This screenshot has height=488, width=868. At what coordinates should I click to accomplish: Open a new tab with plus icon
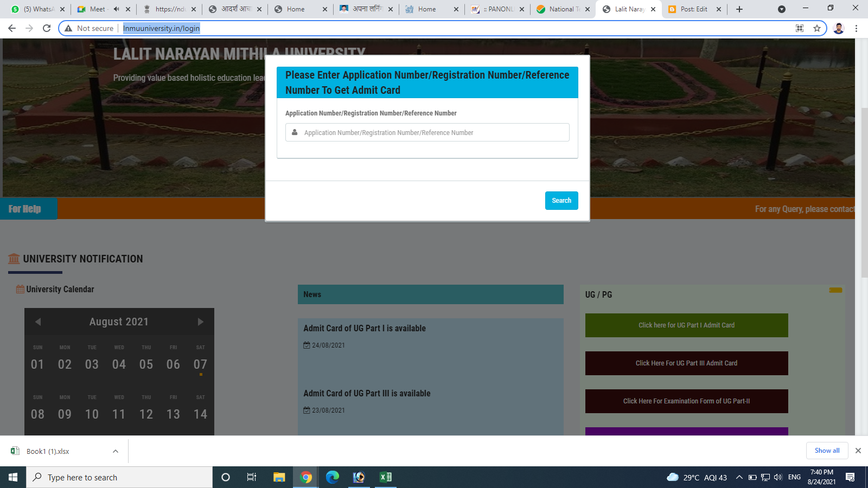pos(739,9)
